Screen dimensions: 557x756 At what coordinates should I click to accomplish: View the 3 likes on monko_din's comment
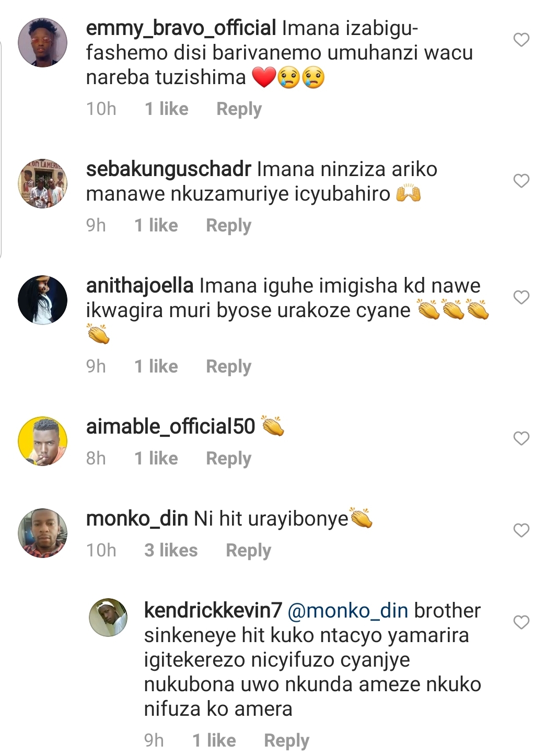pos(171,551)
